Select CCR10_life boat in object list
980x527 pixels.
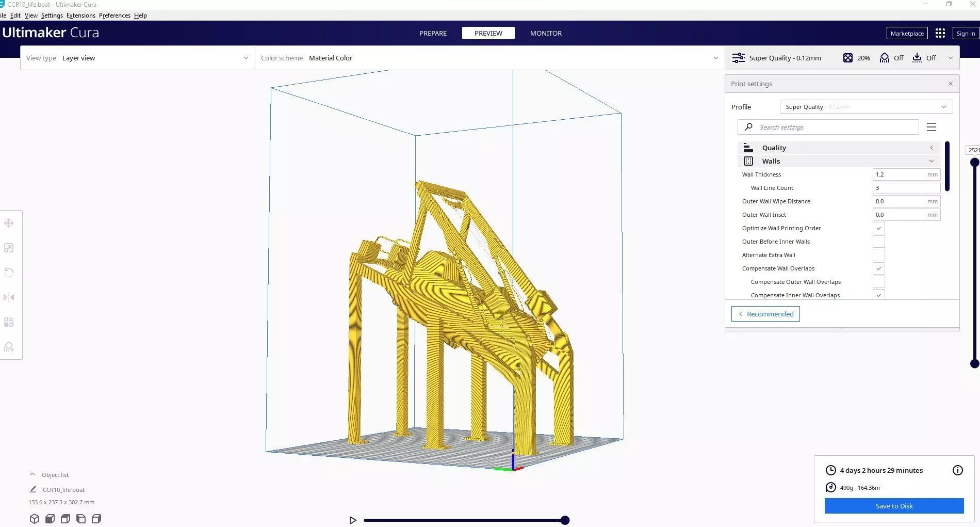click(x=63, y=490)
